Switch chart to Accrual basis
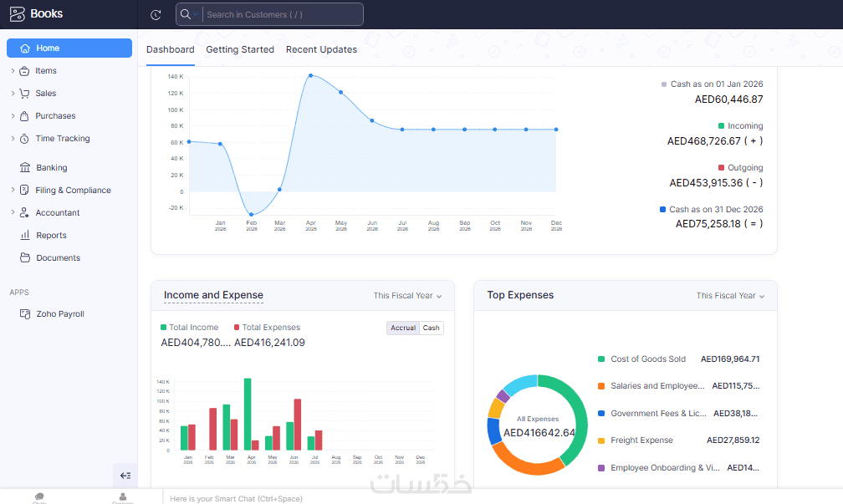Screen dimensions: 843x504 tap(403, 328)
